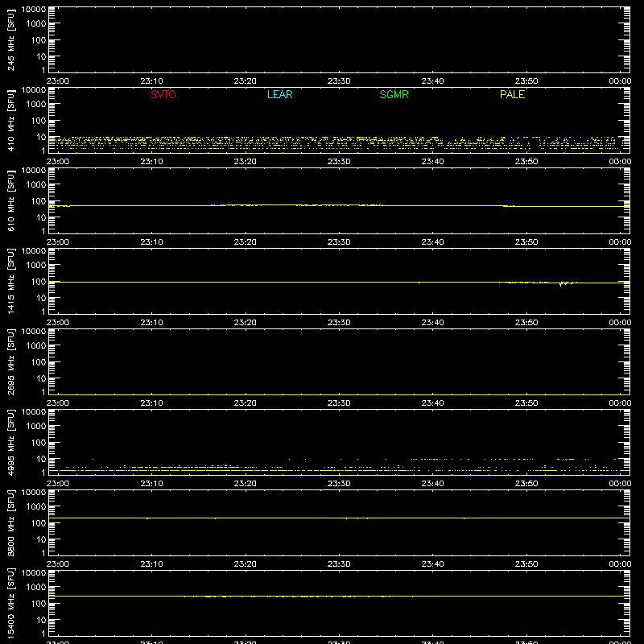This screenshot has width=644, height=644.
Task: Click the 1000 tick label of the 410 MHz plot
Action: click(36, 105)
